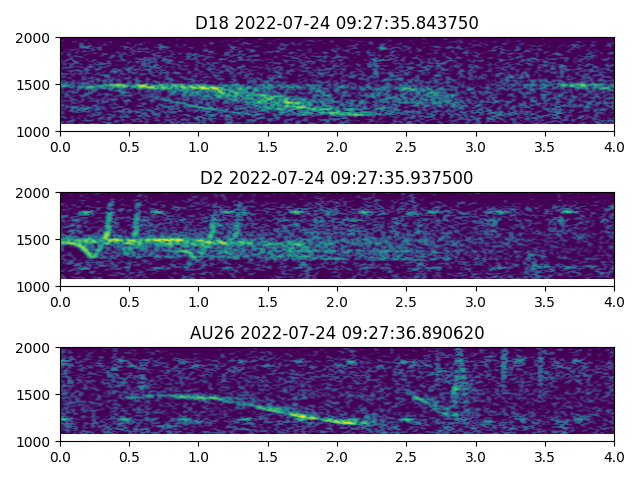Click the 3.0 x-axis tick on D2 plot
Image resolution: width=640 pixels, height=480 pixels.
coord(476,301)
